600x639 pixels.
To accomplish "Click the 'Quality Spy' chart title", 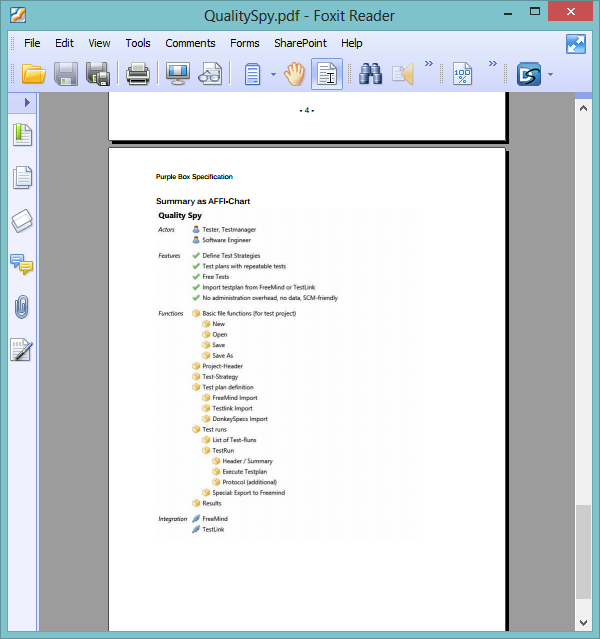I will [x=180, y=216].
